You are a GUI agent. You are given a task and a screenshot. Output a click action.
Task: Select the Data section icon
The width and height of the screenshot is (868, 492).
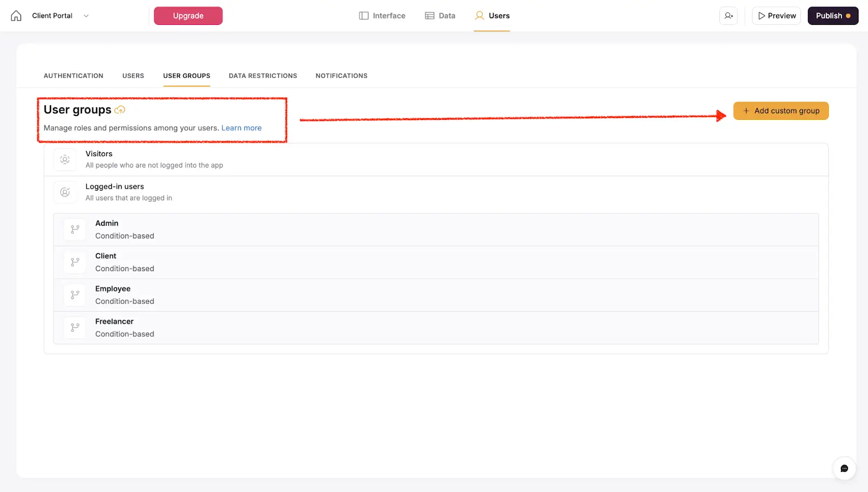click(x=429, y=15)
